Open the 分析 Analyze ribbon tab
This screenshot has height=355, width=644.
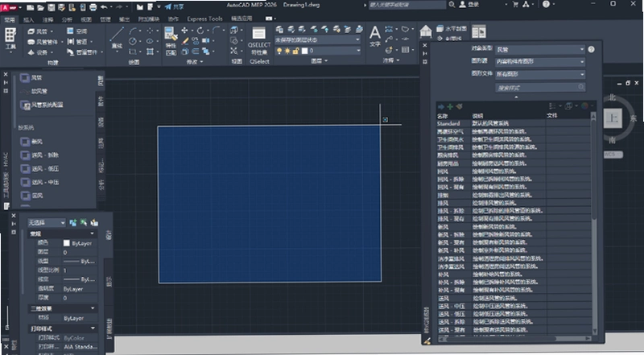tap(67, 19)
